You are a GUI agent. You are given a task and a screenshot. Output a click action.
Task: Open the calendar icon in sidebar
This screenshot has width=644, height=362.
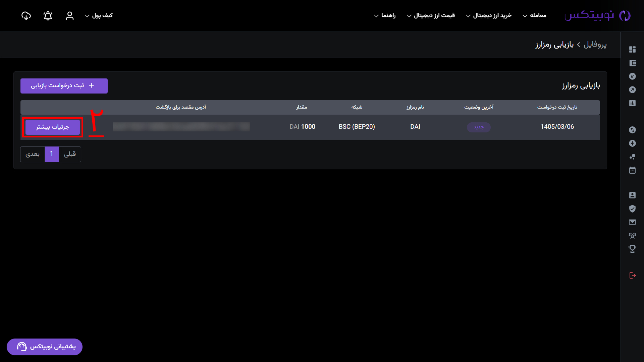point(632,170)
